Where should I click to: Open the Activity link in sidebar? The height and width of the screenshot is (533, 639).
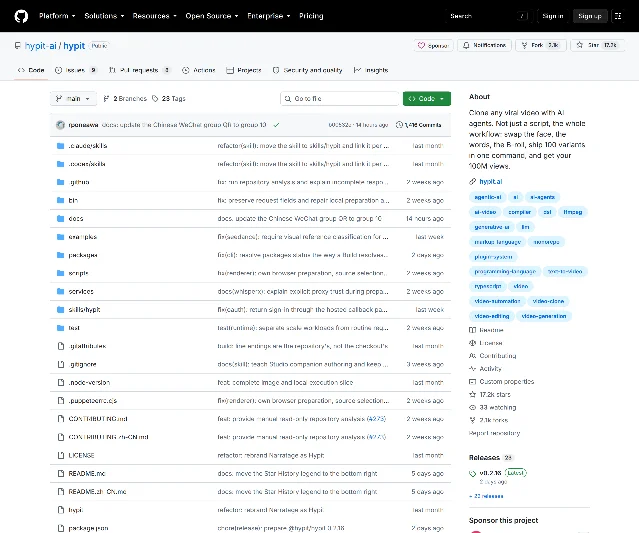click(485, 368)
